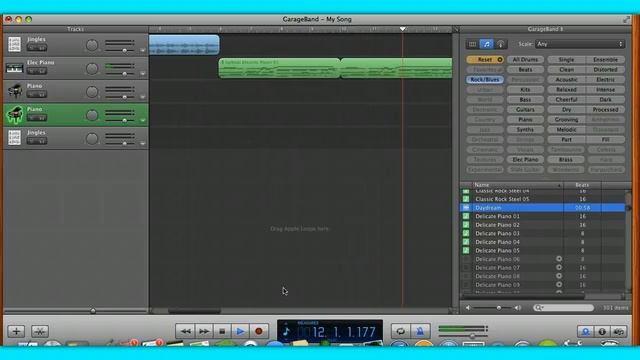The image size is (640, 360).
Task: Toggle the Elec Piano keyword button
Action: coord(525,160)
